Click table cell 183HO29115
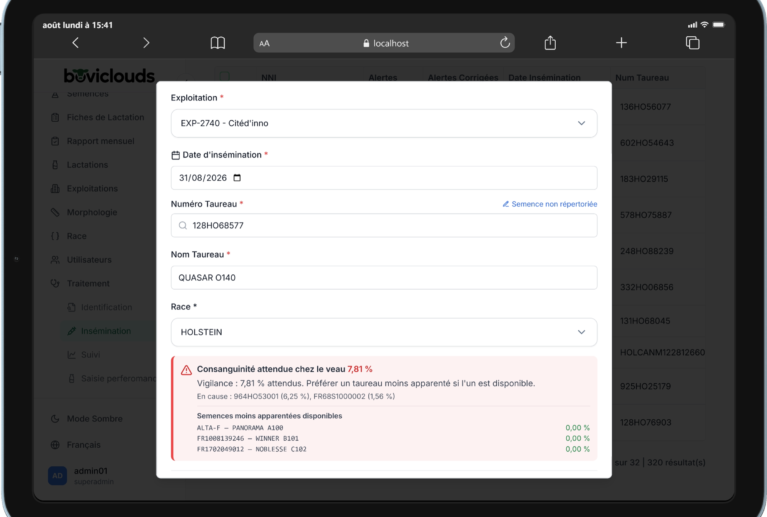 point(644,179)
